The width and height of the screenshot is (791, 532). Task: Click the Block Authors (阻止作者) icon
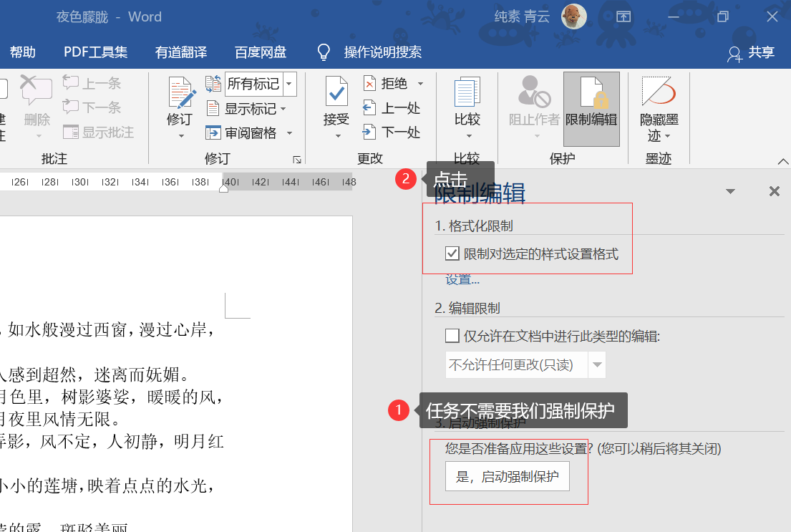coord(534,92)
